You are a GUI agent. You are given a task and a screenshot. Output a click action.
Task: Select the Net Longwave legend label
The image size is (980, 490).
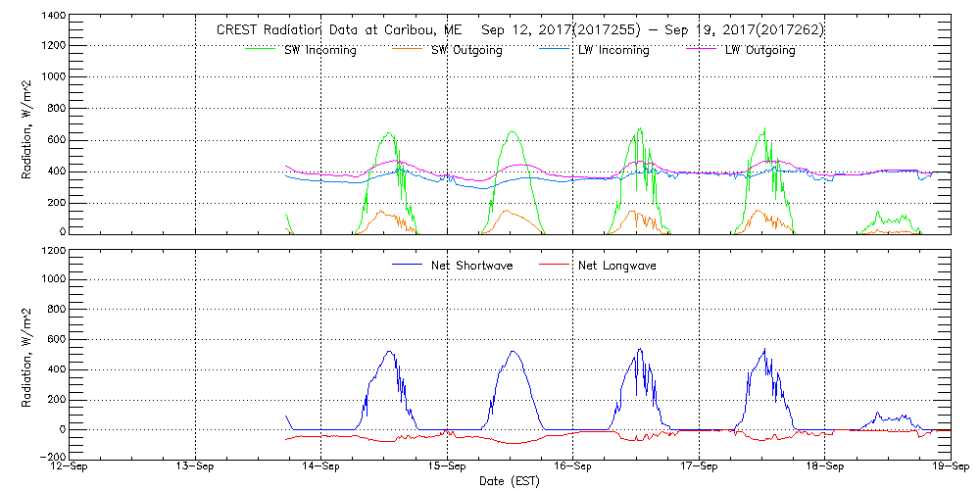pos(613,265)
